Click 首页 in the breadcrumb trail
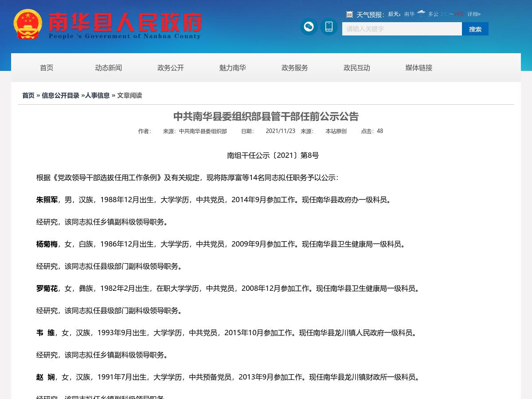The height and width of the screenshot is (399, 532). point(28,95)
